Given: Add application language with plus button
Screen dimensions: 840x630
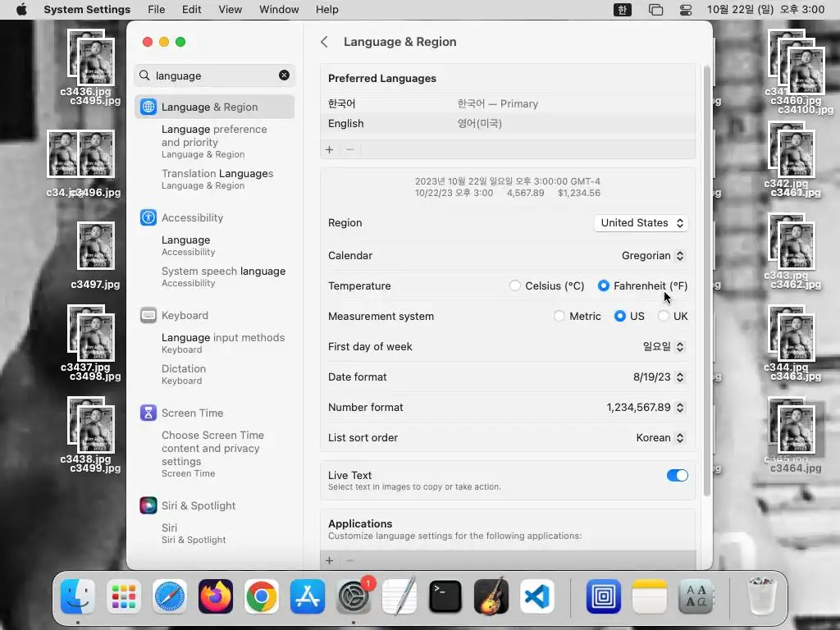Looking at the screenshot, I should coord(330,560).
